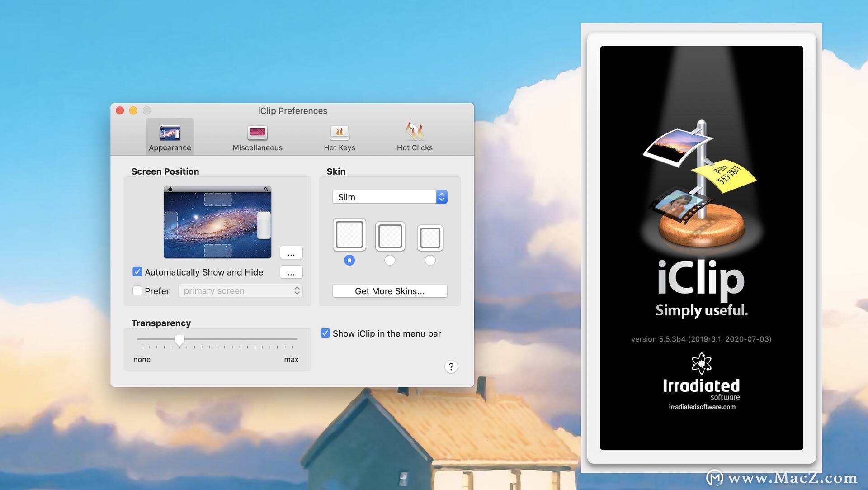Click the Appearance tab icon

pyautogui.click(x=170, y=131)
